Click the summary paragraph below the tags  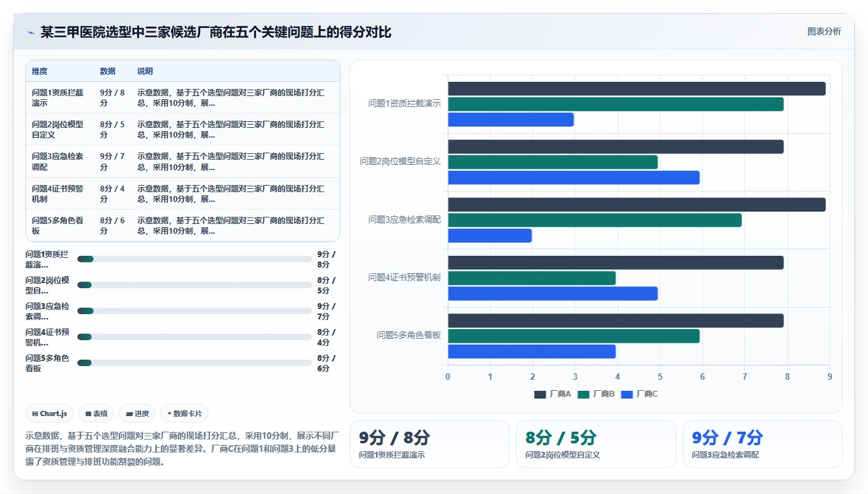coord(183,449)
